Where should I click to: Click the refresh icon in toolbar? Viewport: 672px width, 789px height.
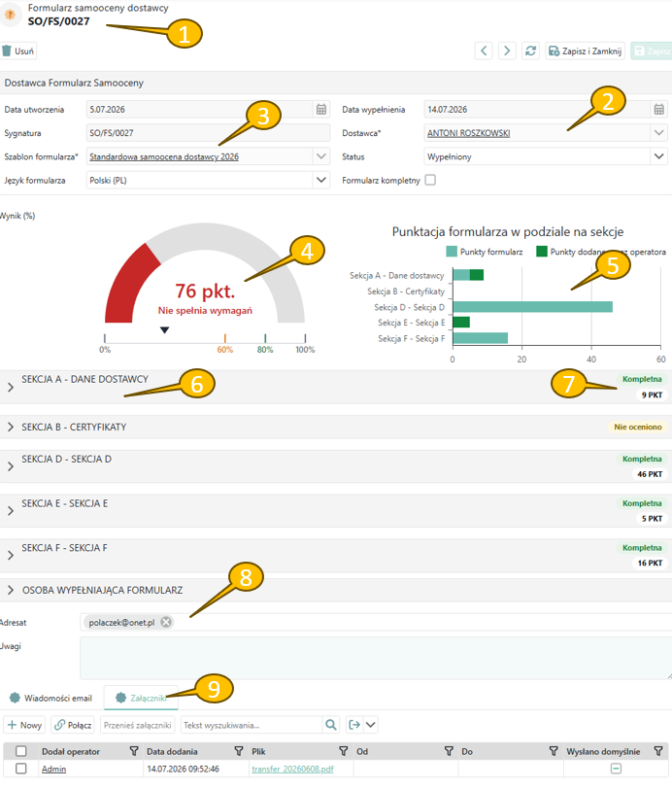coord(530,51)
